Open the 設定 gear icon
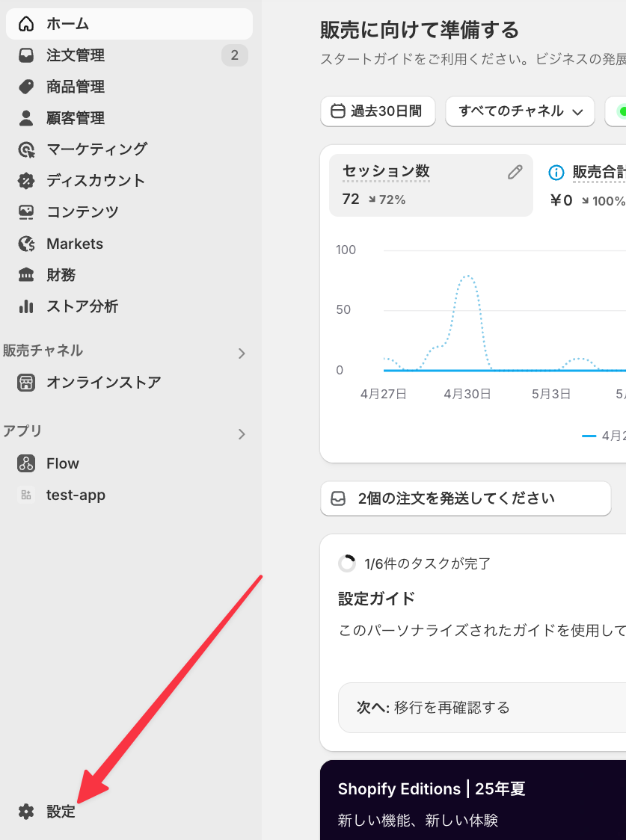The height and width of the screenshot is (840, 626). [x=26, y=812]
